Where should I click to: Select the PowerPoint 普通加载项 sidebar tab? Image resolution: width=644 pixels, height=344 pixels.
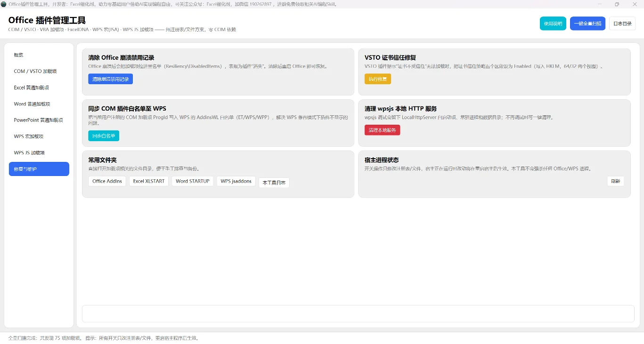[39, 120]
